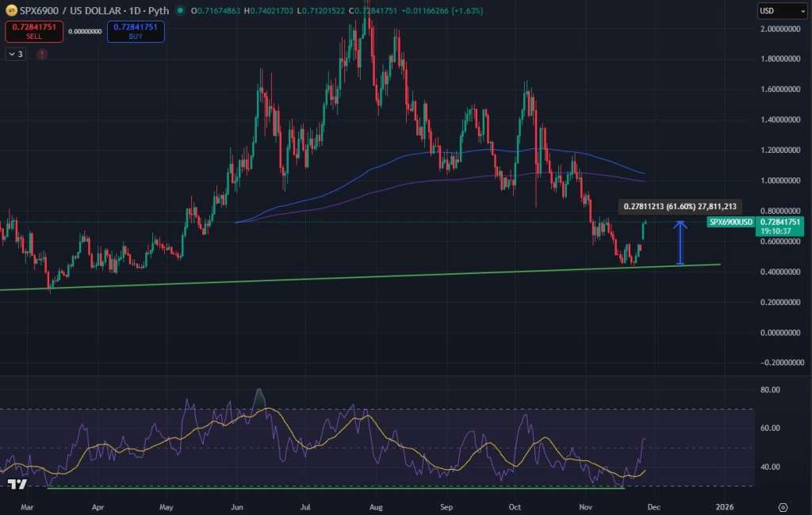Expand the collapsed indicators legend showing 3
812x515 pixels.
[16, 54]
